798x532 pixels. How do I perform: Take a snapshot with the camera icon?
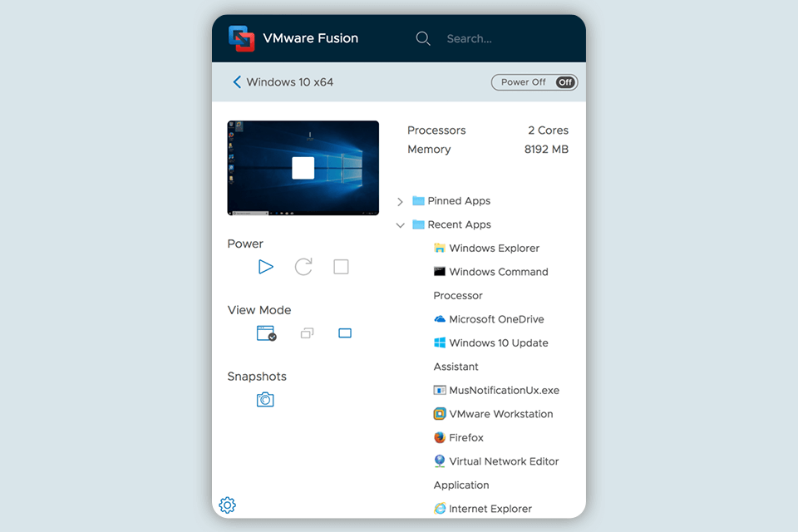265,400
